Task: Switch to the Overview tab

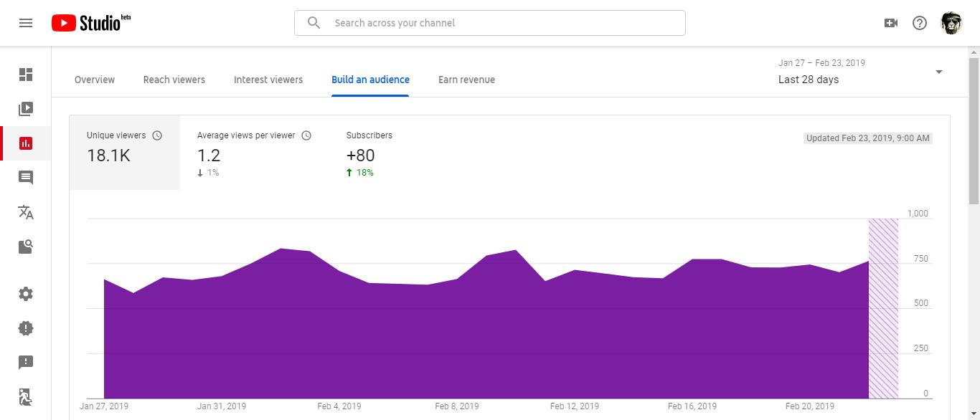Action: (95, 80)
